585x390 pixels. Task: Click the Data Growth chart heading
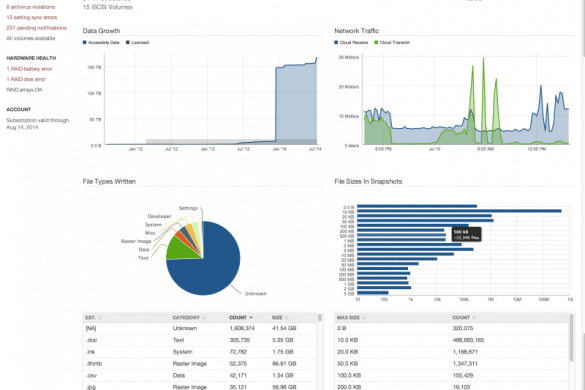(101, 31)
